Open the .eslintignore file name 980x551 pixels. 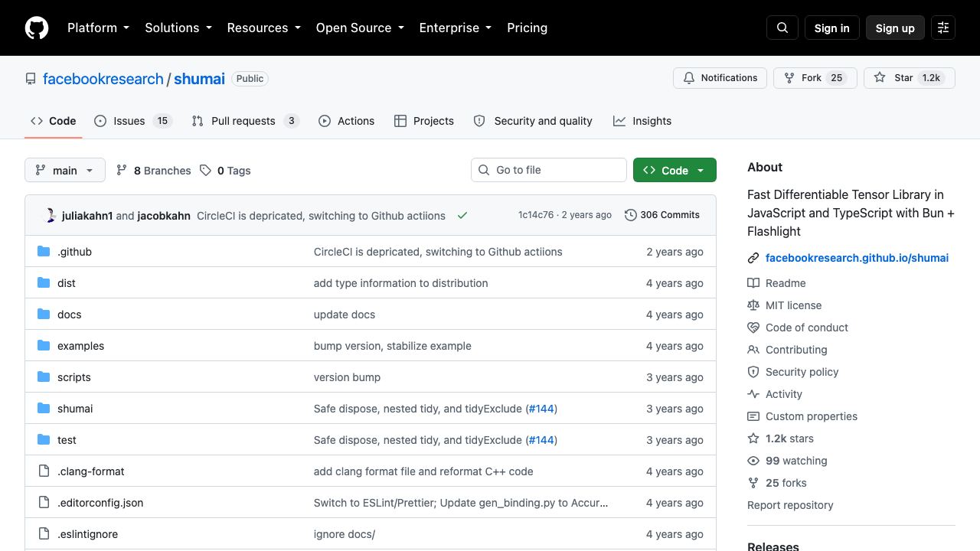point(87,534)
